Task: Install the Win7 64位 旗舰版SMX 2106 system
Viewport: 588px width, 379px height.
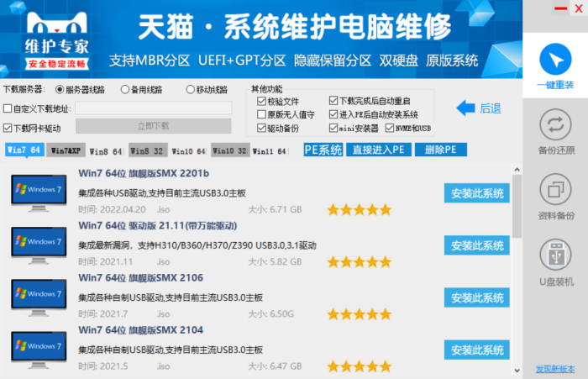Action: pyautogui.click(x=476, y=297)
